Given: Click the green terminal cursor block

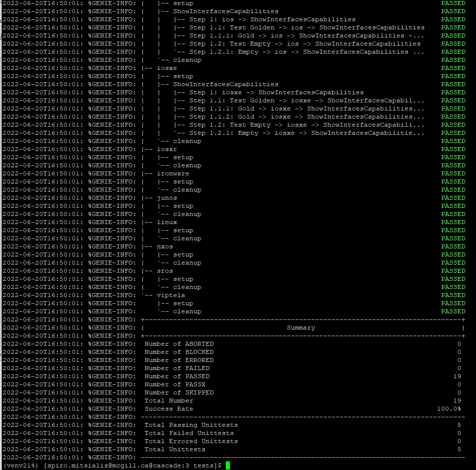Looking at the screenshot, I should 228,465.
